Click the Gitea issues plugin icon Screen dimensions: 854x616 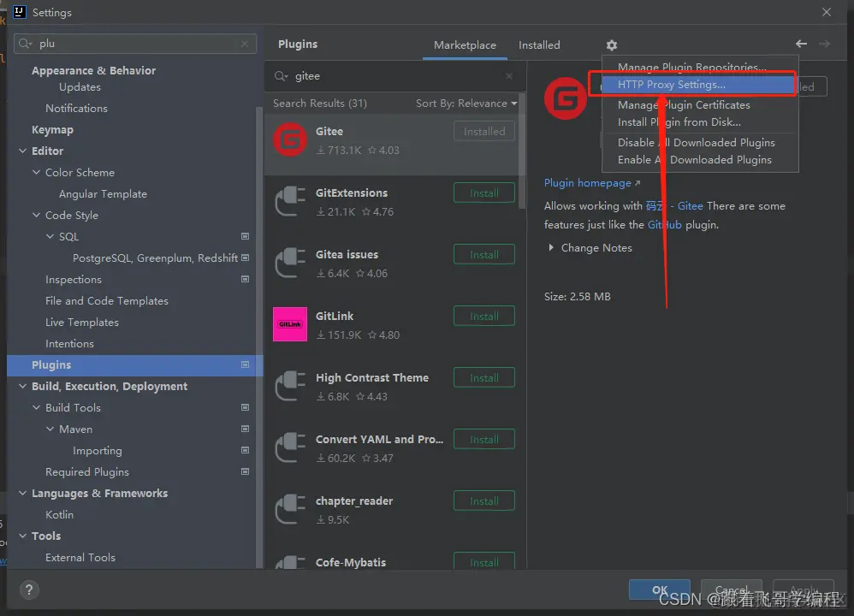(x=290, y=263)
